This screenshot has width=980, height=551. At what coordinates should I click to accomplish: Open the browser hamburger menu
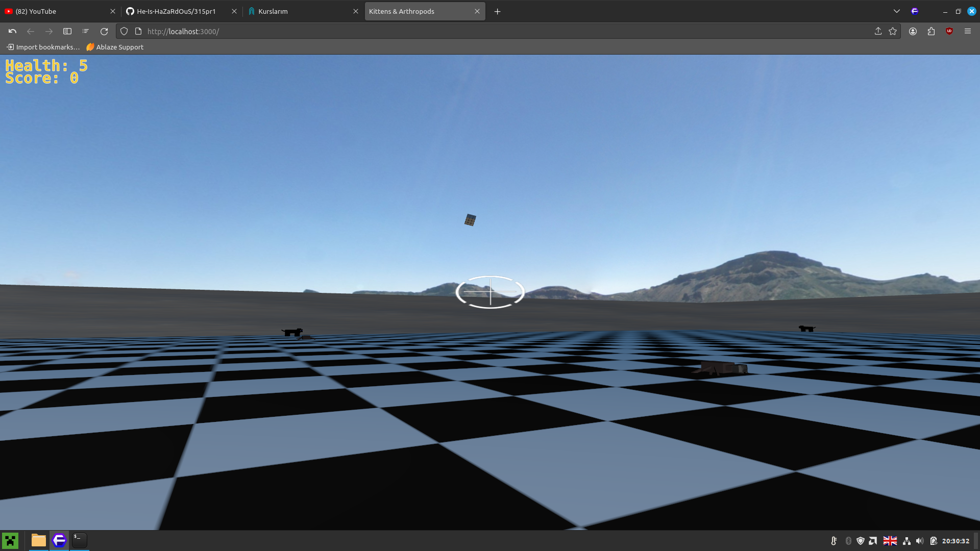pyautogui.click(x=967, y=32)
